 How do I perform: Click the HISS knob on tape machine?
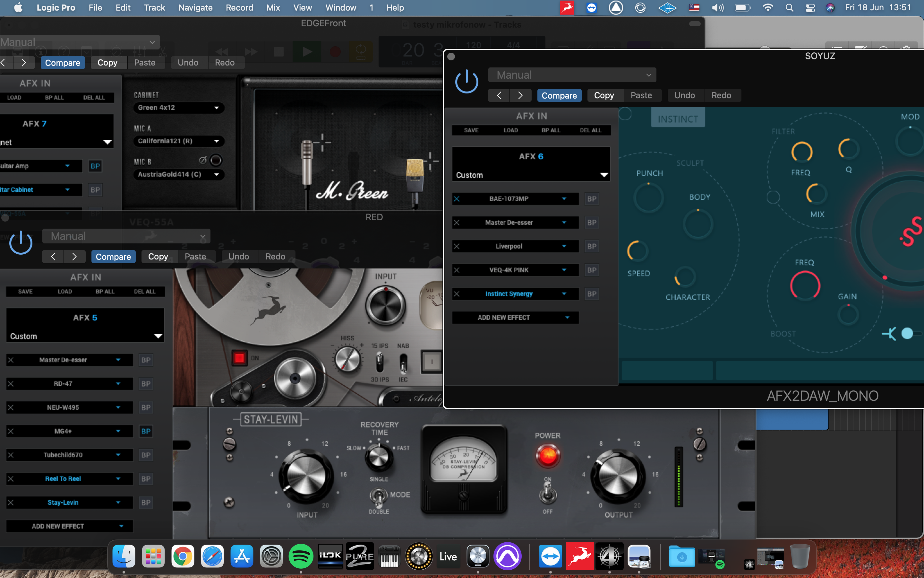coord(347,359)
